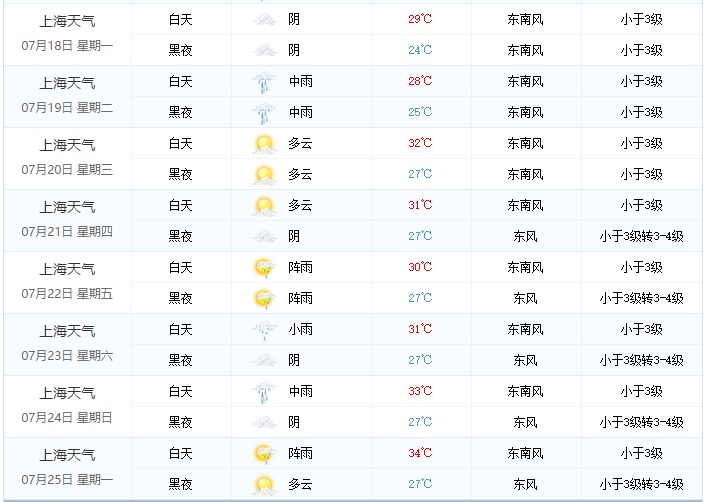
Task: Click 黑夜 label in the 07月24日 row
Action: pos(180,422)
